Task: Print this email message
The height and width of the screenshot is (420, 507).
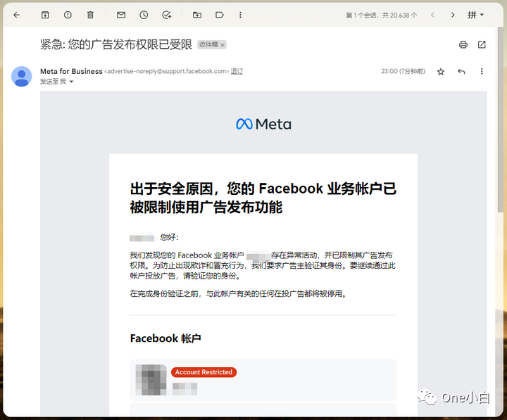Action: (x=463, y=44)
